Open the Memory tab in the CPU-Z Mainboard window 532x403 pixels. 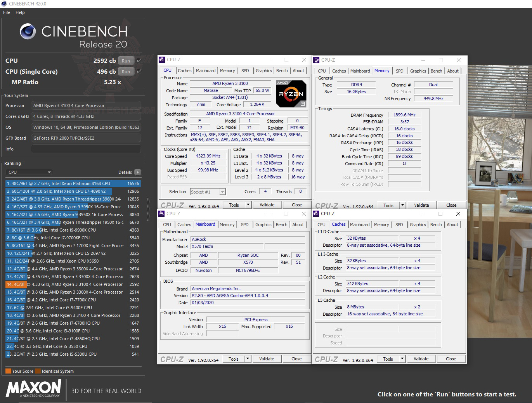[227, 225]
